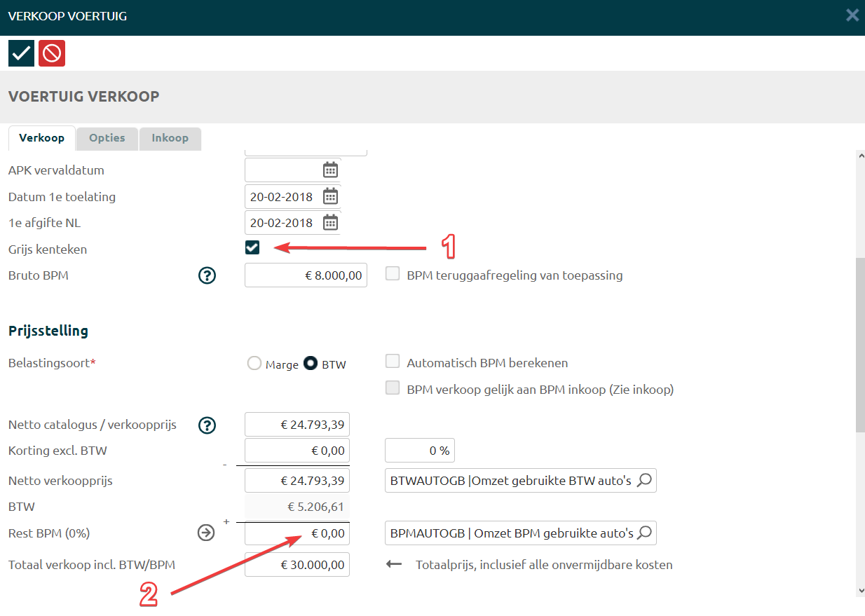The image size is (865, 616).
Task: Uncheck the Grijs kenteken checkbox
Action: pos(252,247)
